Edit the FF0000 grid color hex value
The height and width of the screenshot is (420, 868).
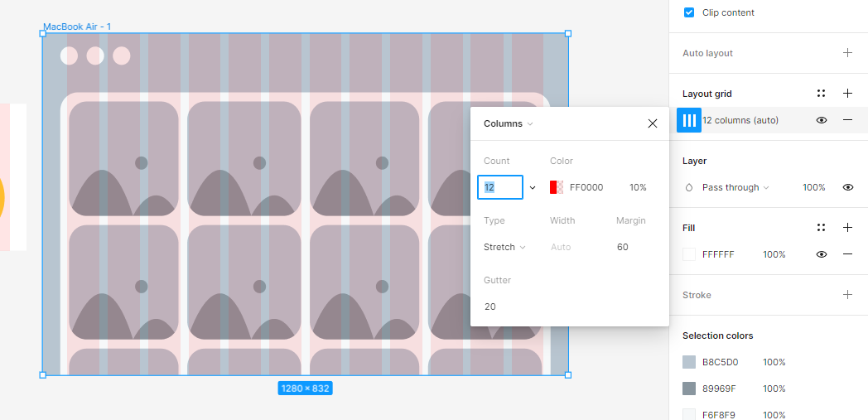[x=586, y=187]
